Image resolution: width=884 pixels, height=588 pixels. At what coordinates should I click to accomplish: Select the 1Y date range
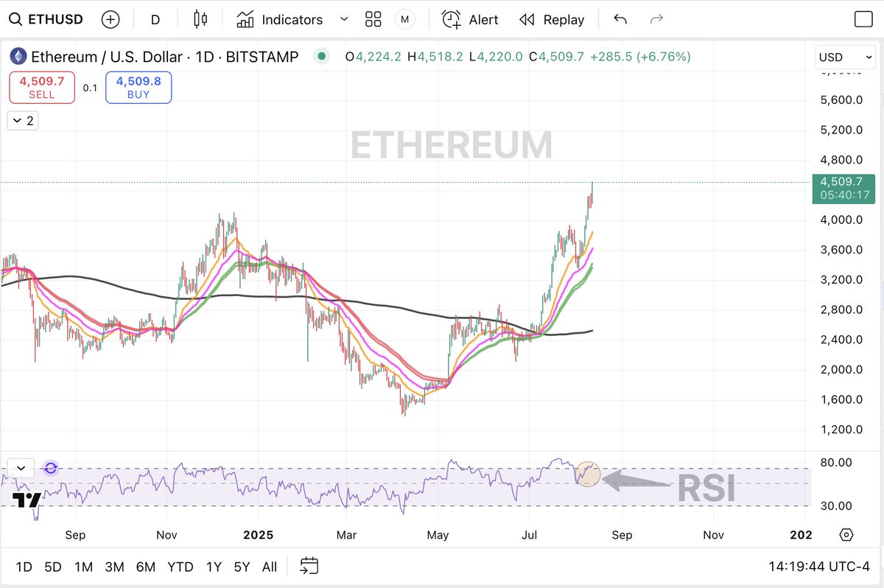pyautogui.click(x=214, y=567)
